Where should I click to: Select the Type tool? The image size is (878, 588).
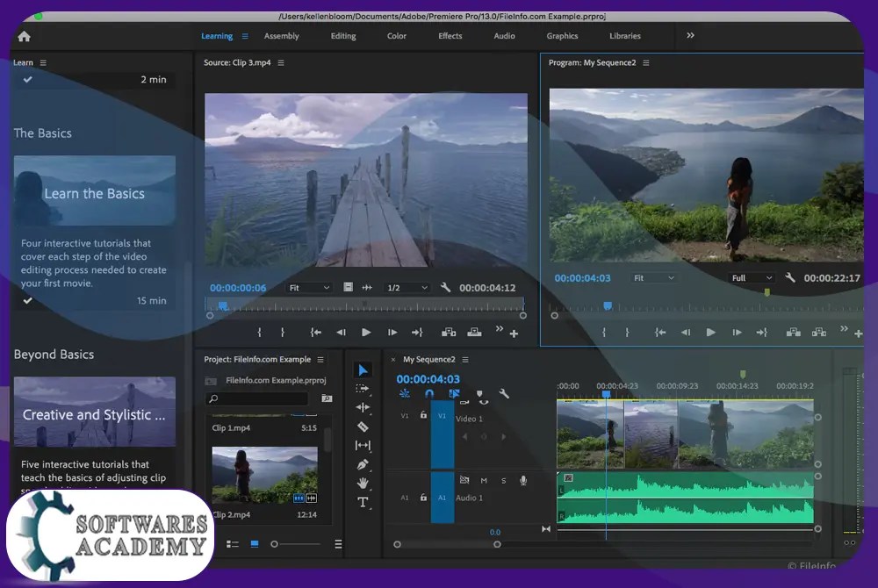(x=363, y=502)
